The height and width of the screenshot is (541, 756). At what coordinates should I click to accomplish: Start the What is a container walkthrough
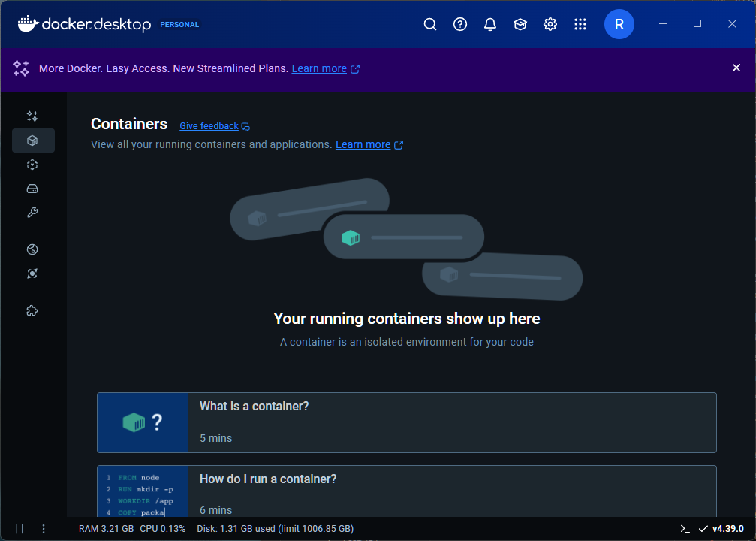406,422
